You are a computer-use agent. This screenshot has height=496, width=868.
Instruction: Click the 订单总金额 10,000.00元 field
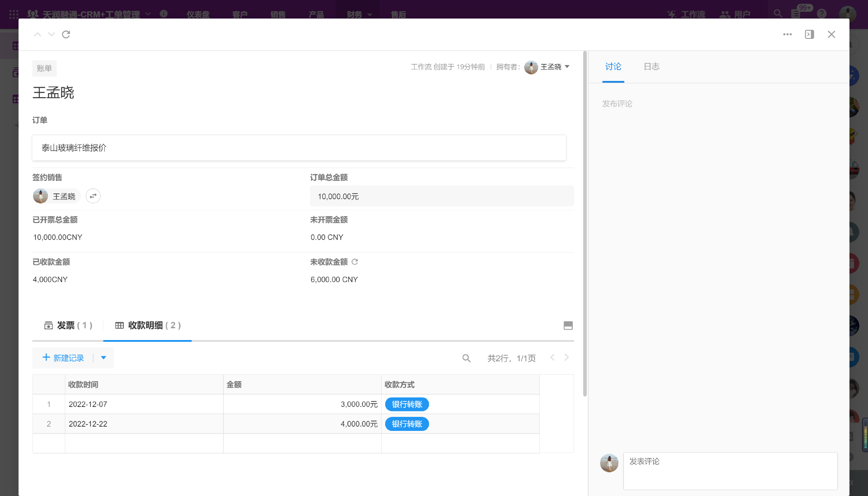[x=442, y=196]
